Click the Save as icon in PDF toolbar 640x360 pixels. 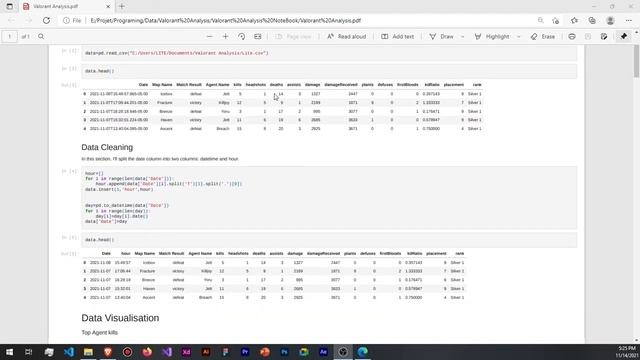pos(604,36)
